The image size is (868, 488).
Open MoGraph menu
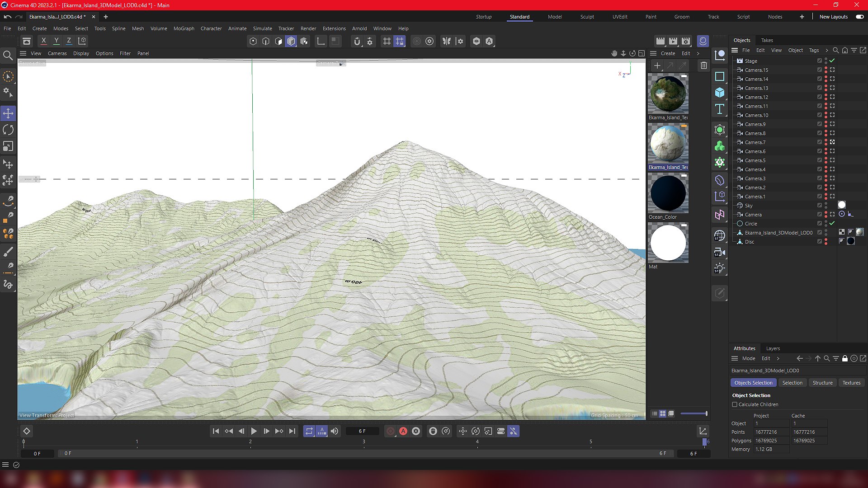tap(184, 28)
